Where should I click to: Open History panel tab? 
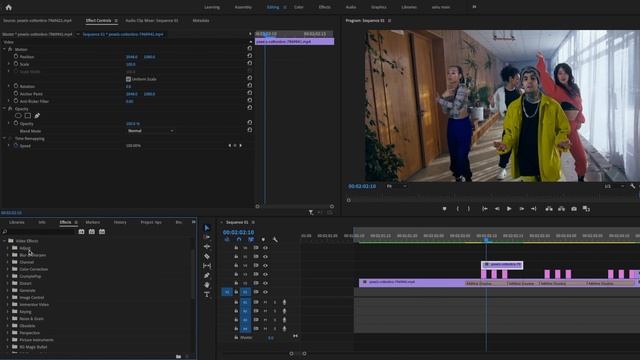pyautogui.click(x=120, y=222)
